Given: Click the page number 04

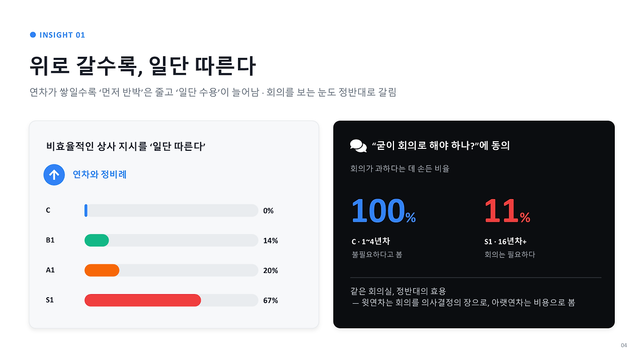Looking at the screenshot, I should click(x=624, y=345).
